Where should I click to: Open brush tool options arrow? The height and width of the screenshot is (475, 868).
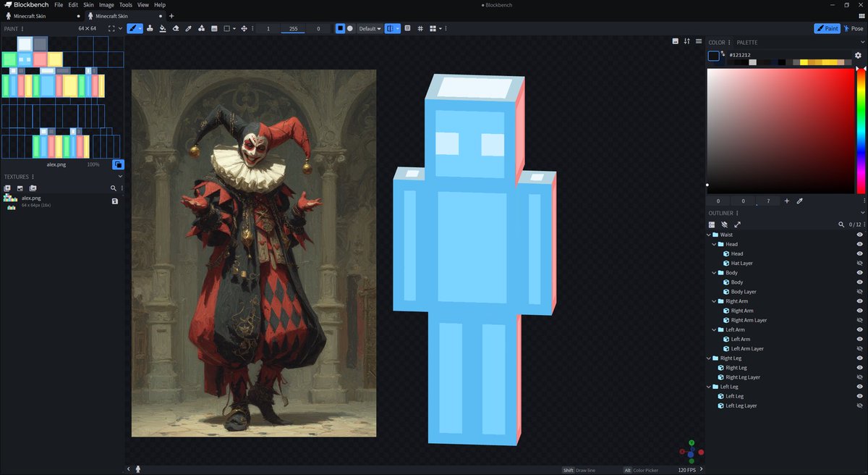pyautogui.click(x=140, y=28)
